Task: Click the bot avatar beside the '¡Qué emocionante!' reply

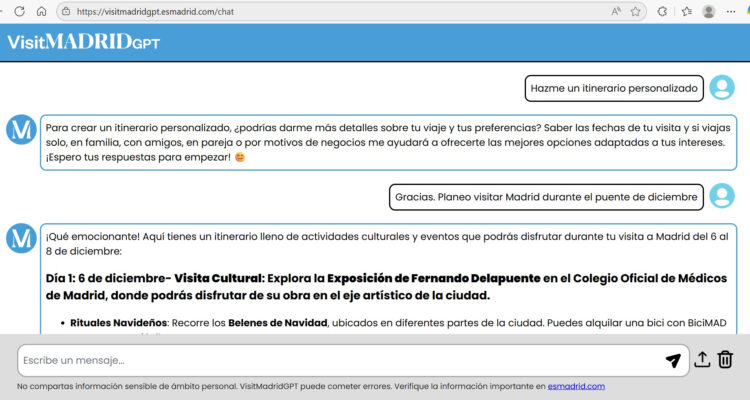Action: (x=21, y=238)
